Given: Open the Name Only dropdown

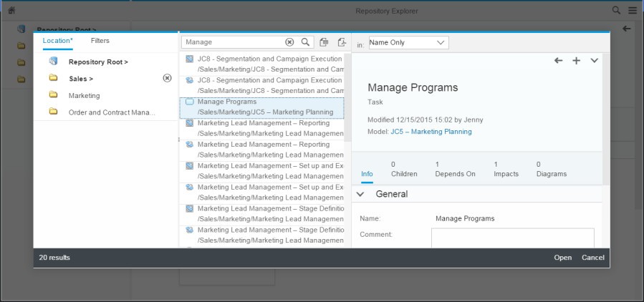Looking at the screenshot, I should pyautogui.click(x=408, y=43).
